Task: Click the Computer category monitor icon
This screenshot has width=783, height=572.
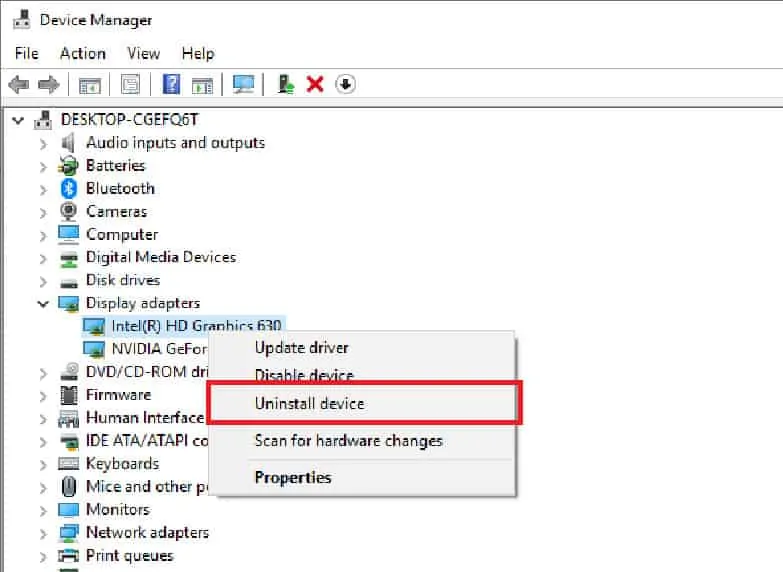Action: 68,234
